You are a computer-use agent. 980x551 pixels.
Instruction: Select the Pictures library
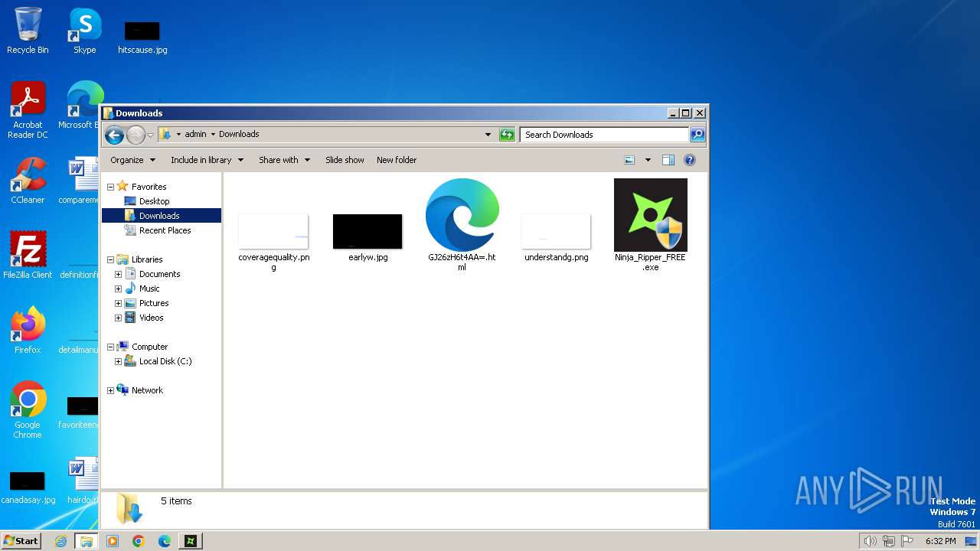pyautogui.click(x=154, y=303)
